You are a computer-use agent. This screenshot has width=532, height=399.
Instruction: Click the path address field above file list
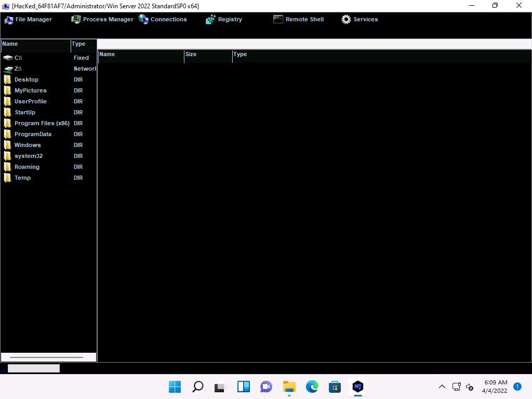coord(314,44)
